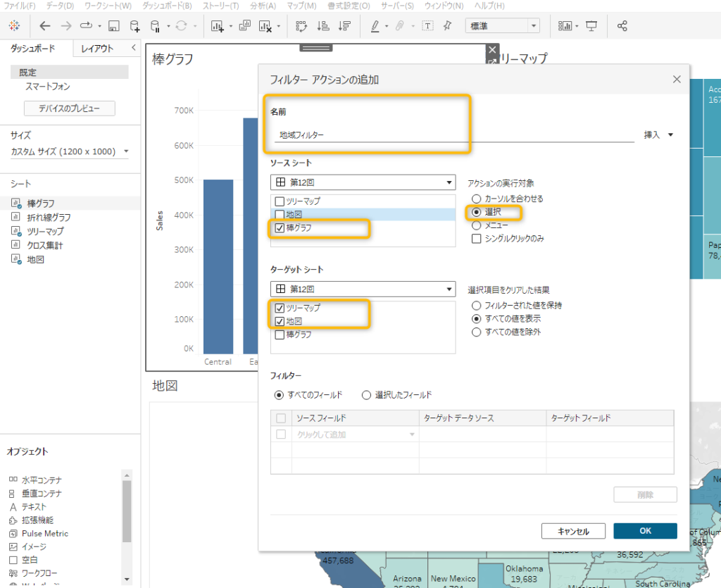The width and height of the screenshot is (721, 588).
Task: Open the 分析(A) menu
Action: coord(263,6)
